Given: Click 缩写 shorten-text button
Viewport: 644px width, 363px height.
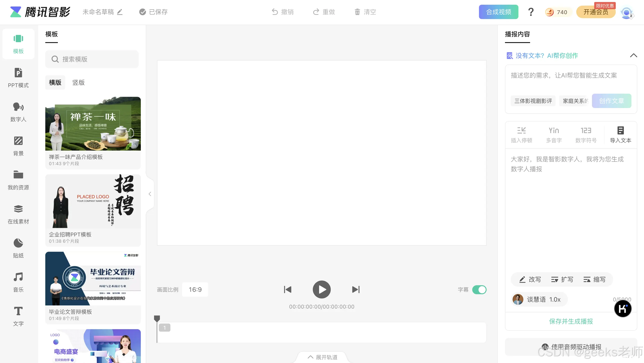Looking at the screenshot, I should click(594, 280).
